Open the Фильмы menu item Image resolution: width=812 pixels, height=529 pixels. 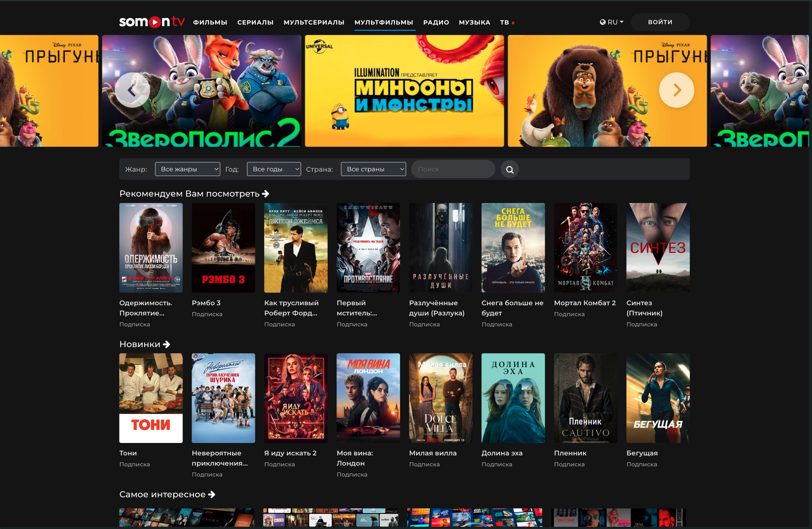tap(210, 22)
